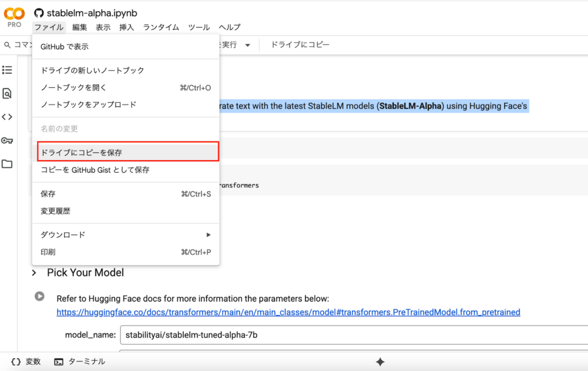Open the find and replace sidebar icon
This screenshot has width=588, height=371.
[x=7, y=94]
